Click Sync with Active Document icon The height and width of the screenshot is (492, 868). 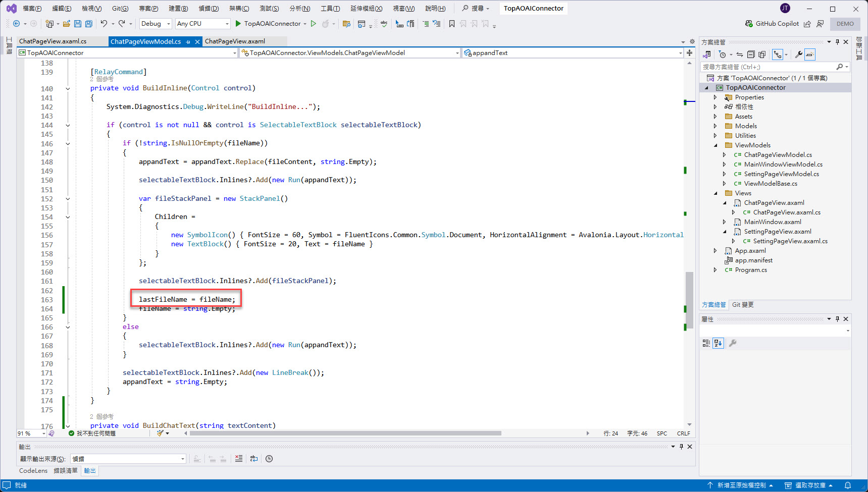tap(740, 54)
